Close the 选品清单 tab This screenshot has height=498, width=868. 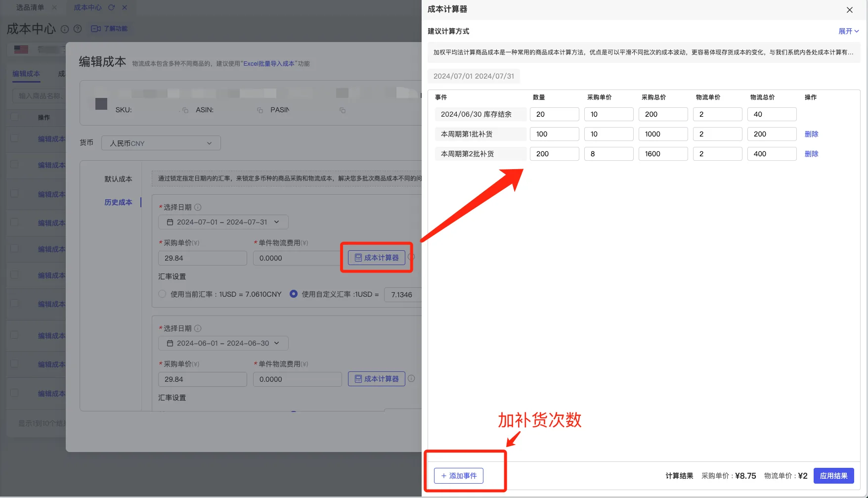tap(54, 7)
